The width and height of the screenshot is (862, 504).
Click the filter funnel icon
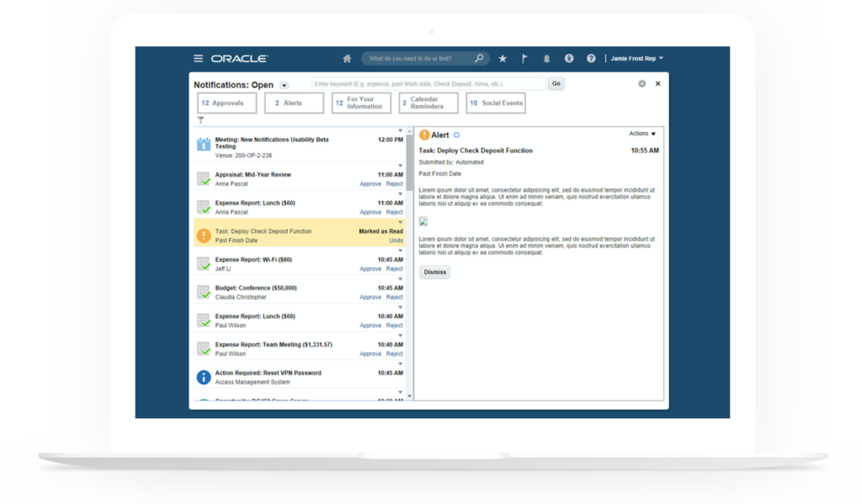[200, 120]
